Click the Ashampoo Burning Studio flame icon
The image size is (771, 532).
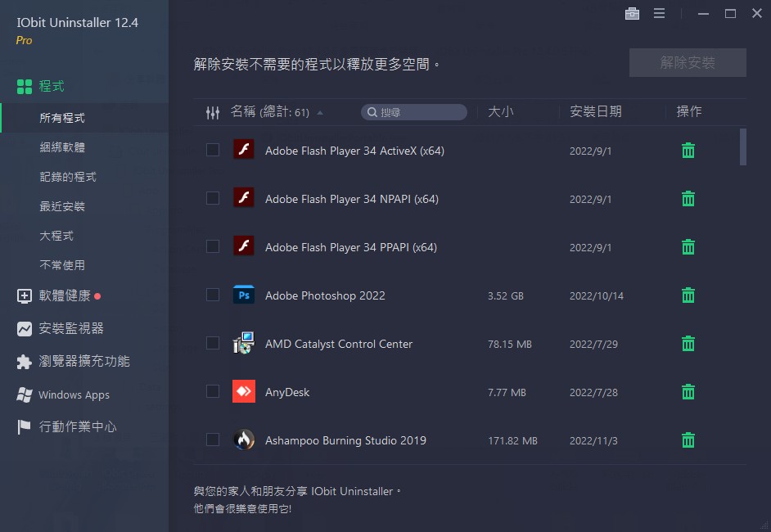pos(244,440)
